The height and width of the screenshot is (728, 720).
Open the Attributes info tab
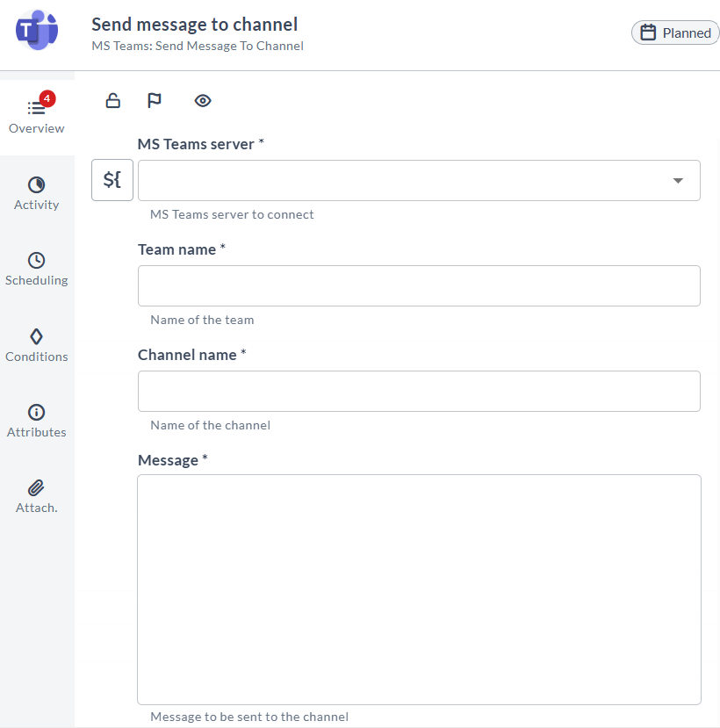[37, 422]
